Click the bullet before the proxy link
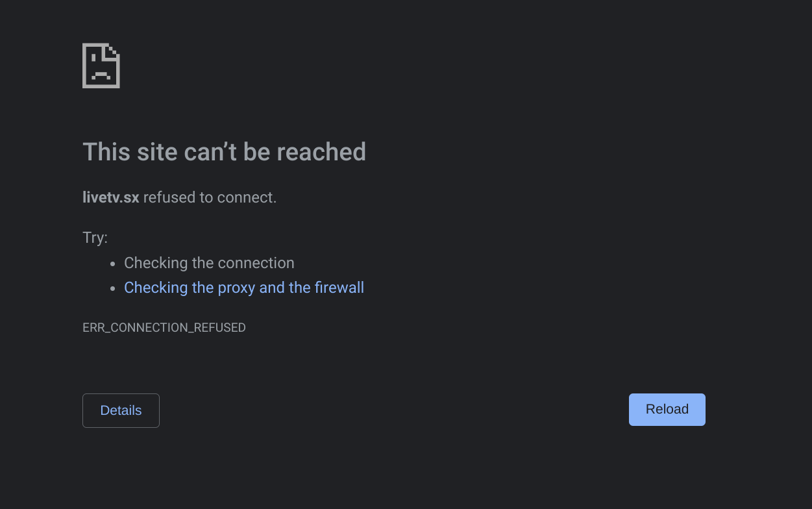This screenshot has width=812, height=509. (x=112, y=288)
